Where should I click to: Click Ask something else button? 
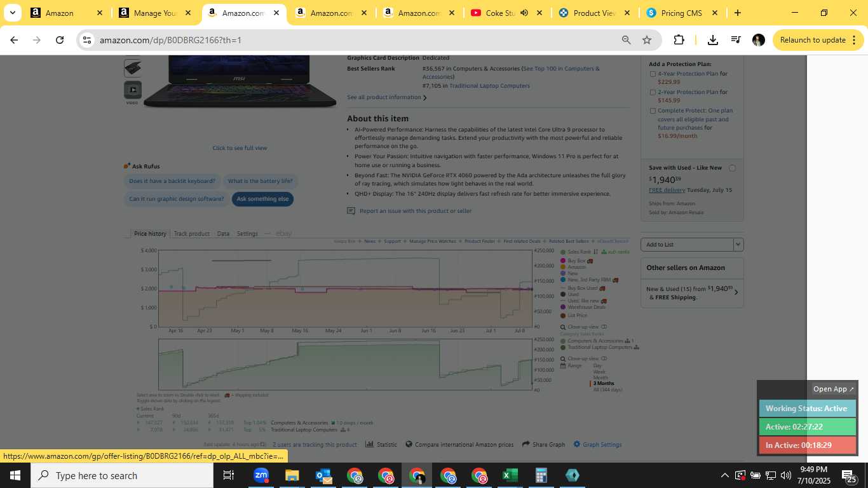click(x=262, y=199)
